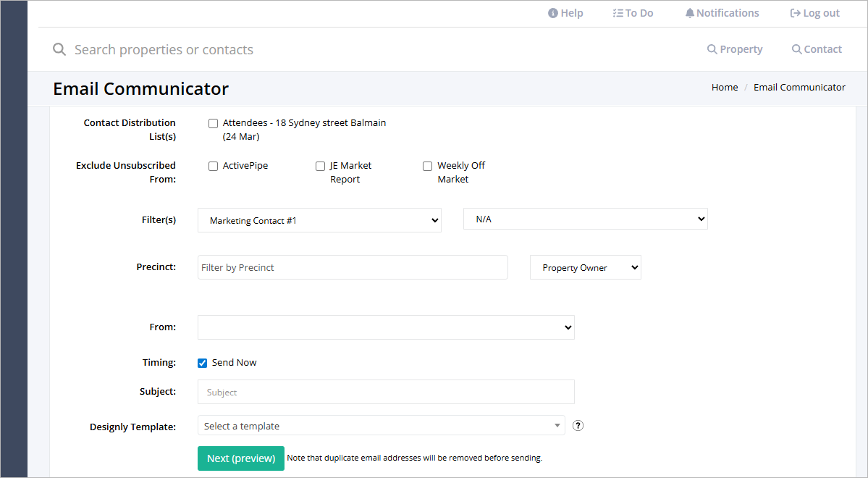Screen dimensions: 868x478
Task: Check the Attendees 18 Sydney street Balmain list
Action: click(213, 123)
